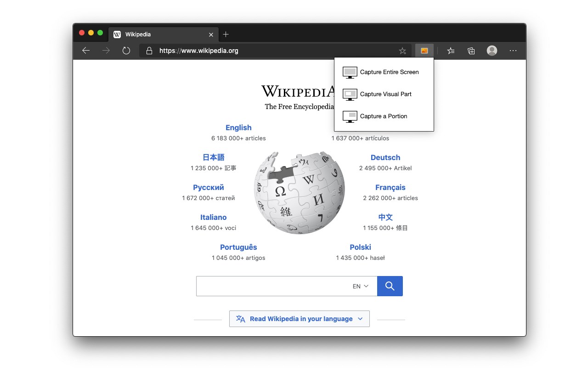Click the Wikipedia wordmark heading
Viewport: 588px width, 368px height.
(x=298, y=91)
